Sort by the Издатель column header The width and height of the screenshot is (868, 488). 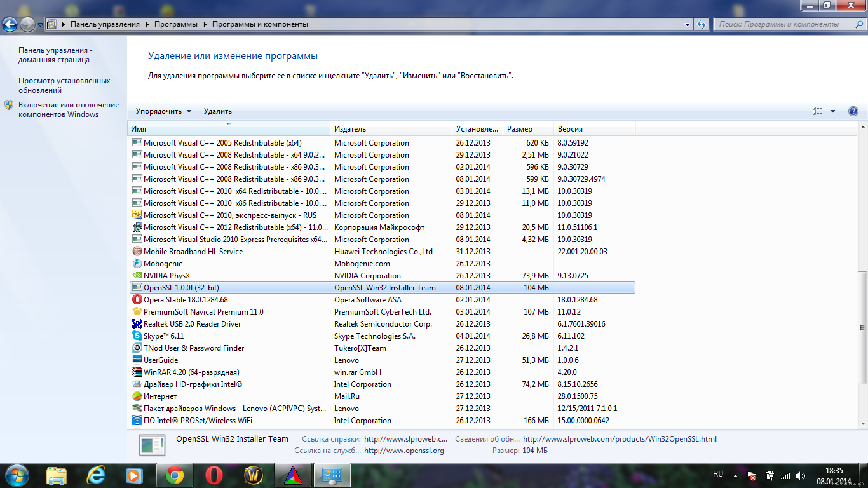point(391,129)
